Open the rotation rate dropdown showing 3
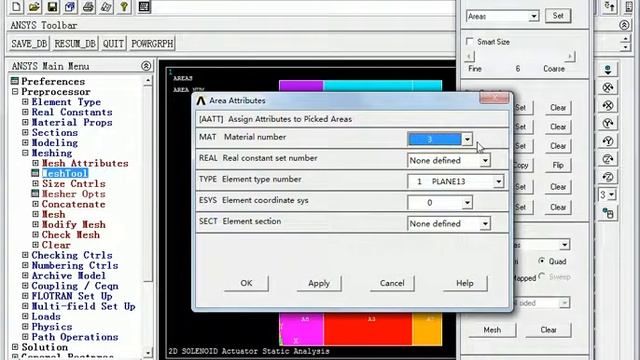Screen dimensions: 640x360 click(x=611, y=195)
